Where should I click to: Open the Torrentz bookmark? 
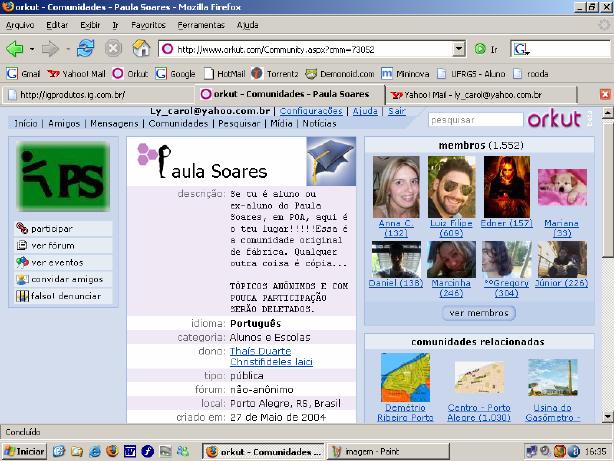click(x=274, y=73)
